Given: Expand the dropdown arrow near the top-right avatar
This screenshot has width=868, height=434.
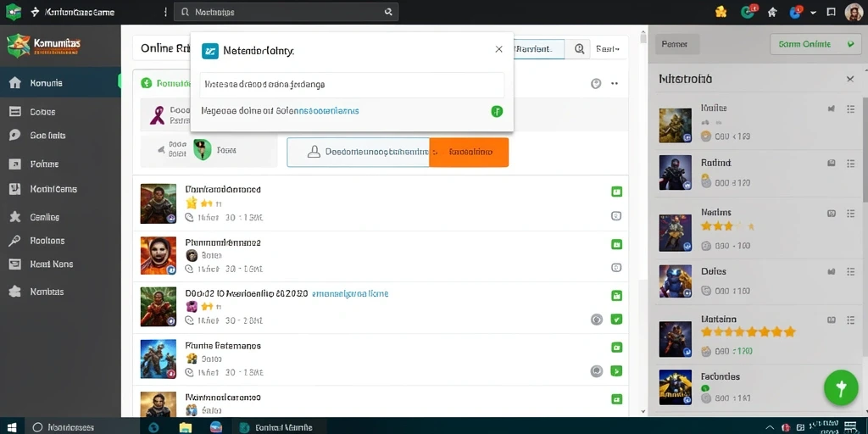Looking at the screenshot, I should (813, 12).
